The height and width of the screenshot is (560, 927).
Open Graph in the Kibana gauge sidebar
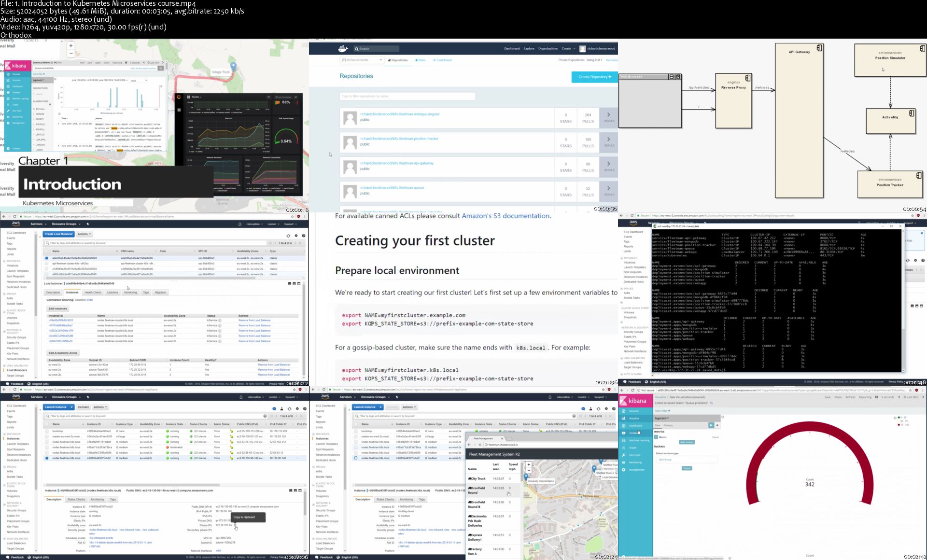632,448
